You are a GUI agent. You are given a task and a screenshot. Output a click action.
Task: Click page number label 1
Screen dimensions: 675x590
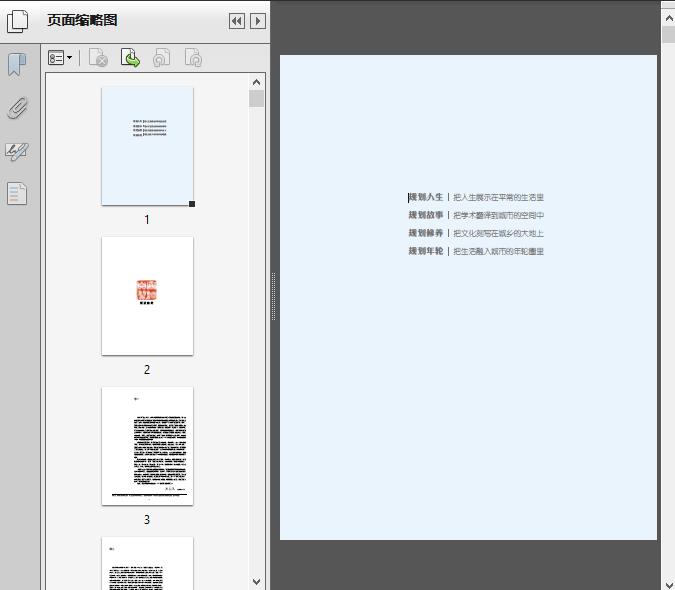(147, 219)
